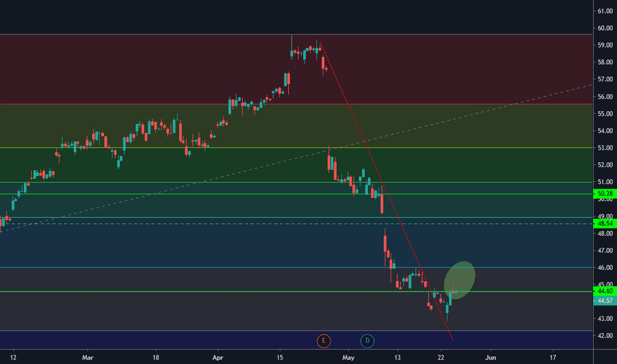Select the 42.00 price axis value
The width and height of the screenshot is (617, 364).
(x=605, y=336)
